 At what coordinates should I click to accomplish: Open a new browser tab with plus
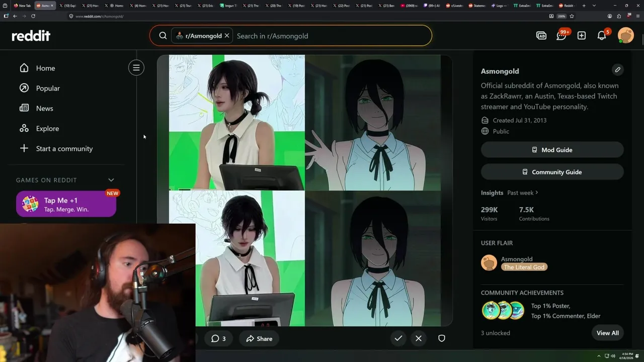[x=584, y=6]
